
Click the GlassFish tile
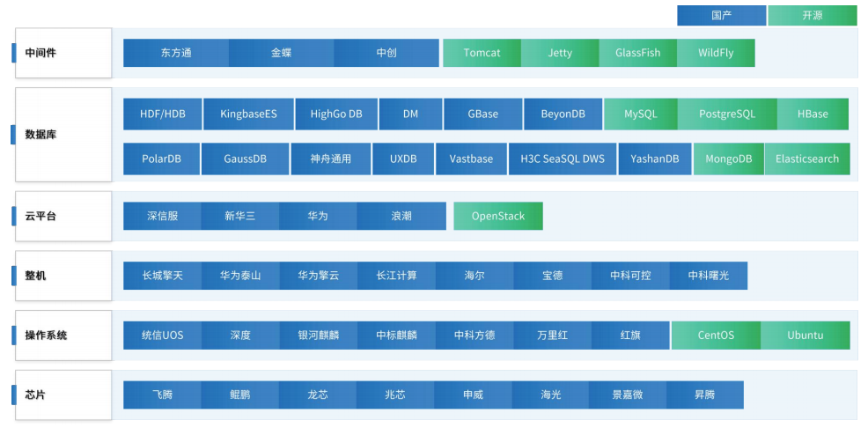[637, 53]
